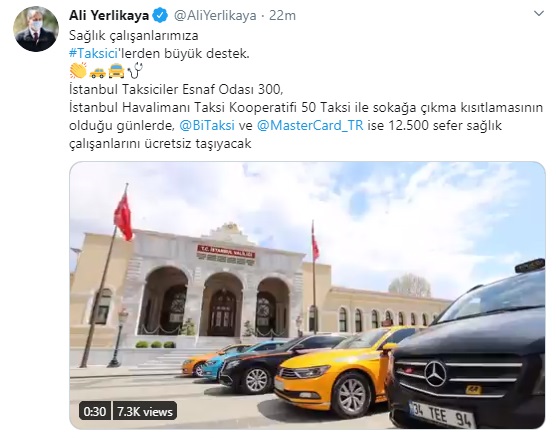Click the Ali Yerlikaya display name
Screen dimensions: 556x438
pos(109,16)
